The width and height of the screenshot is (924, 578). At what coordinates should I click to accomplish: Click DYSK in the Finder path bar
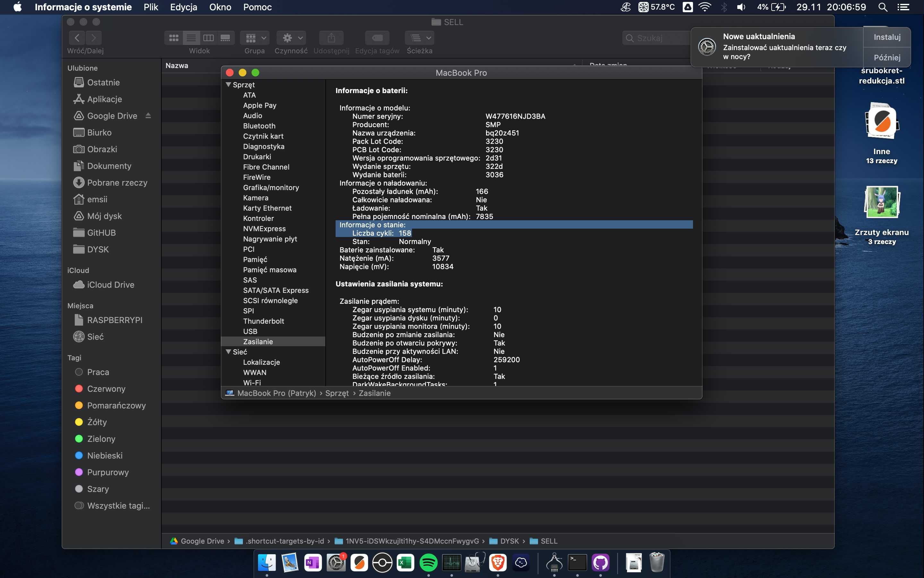[x=504, y=541]
